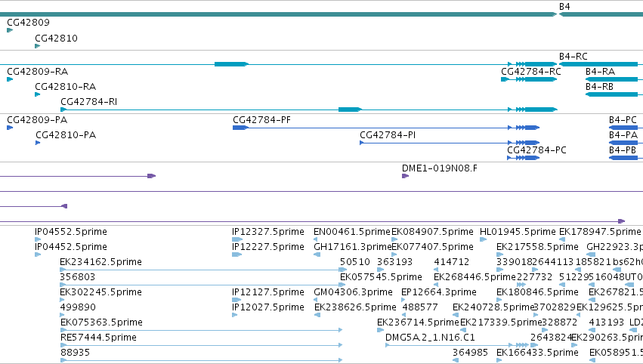Click feature label 364985
643x364 pixels.
point(470,353)
